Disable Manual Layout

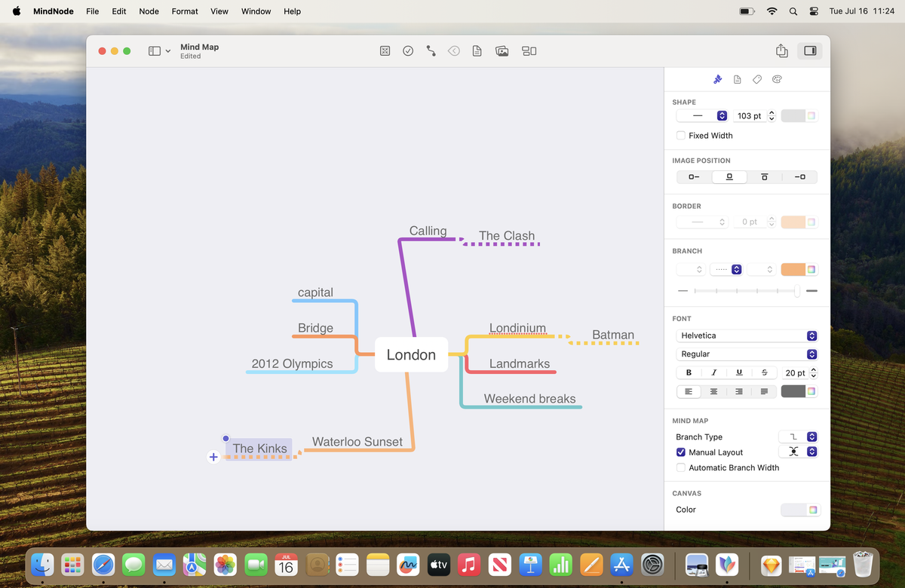point(681,452)
